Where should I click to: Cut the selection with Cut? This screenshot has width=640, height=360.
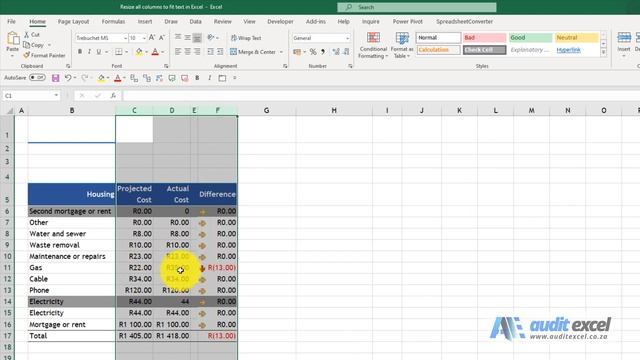32,35
